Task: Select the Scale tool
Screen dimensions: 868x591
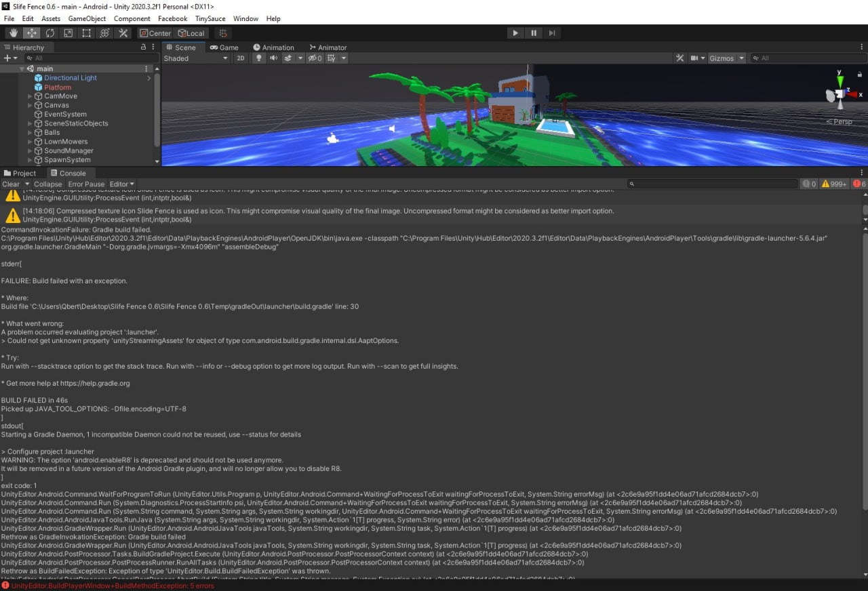Action: coord(68,33)
